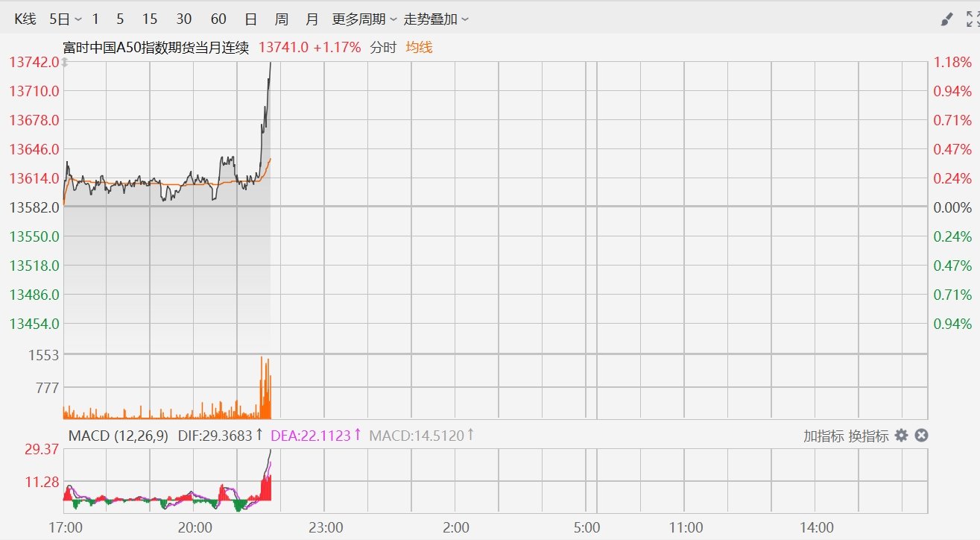Click the 23:00 time axis label
Screen dimensions: 980x540
[326, 528]
